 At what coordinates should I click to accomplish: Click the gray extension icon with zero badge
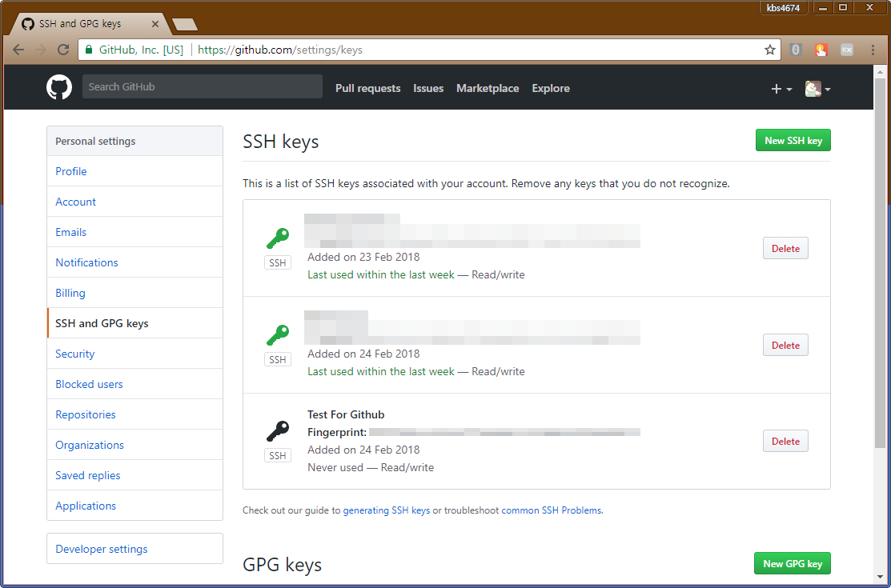click(796, 50)
